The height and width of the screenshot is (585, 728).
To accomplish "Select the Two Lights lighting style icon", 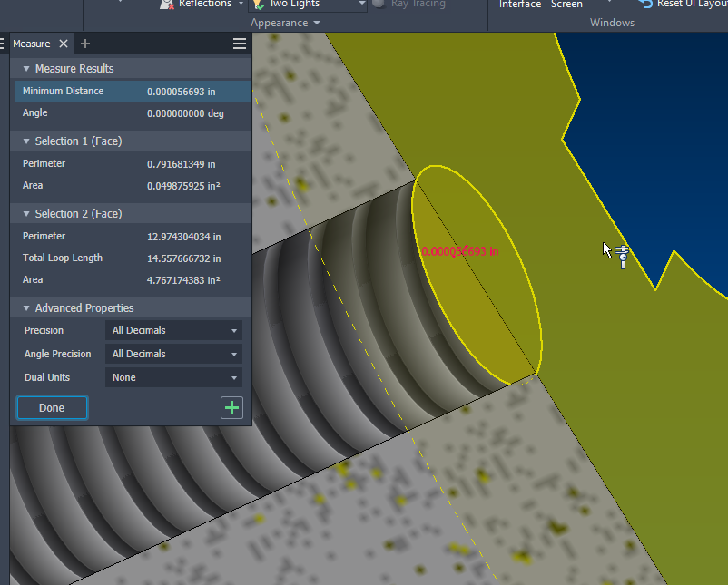I will [257, 5].
